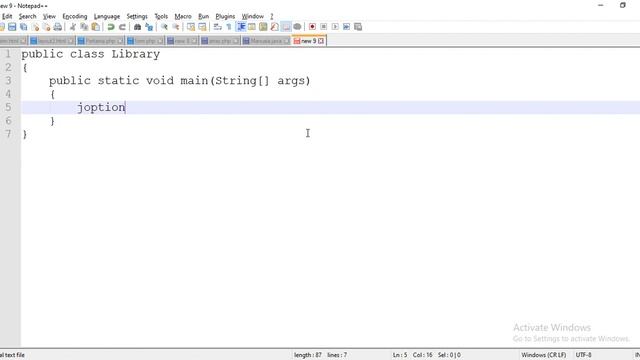The width and height of the screenshot is (640, 360).
Task: Click 'length : 87' in status bar
Action: coord(308,355)
